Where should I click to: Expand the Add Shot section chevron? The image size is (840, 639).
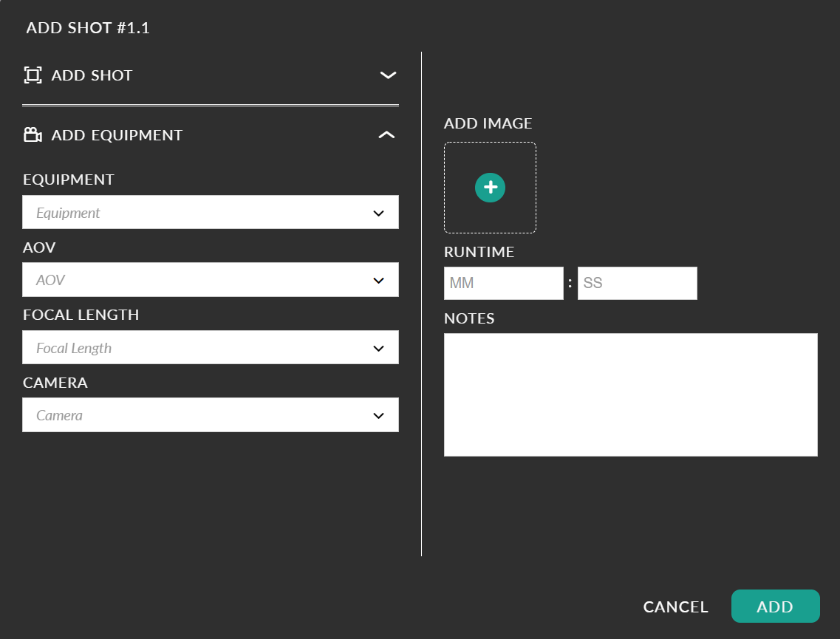coord(388,75)
